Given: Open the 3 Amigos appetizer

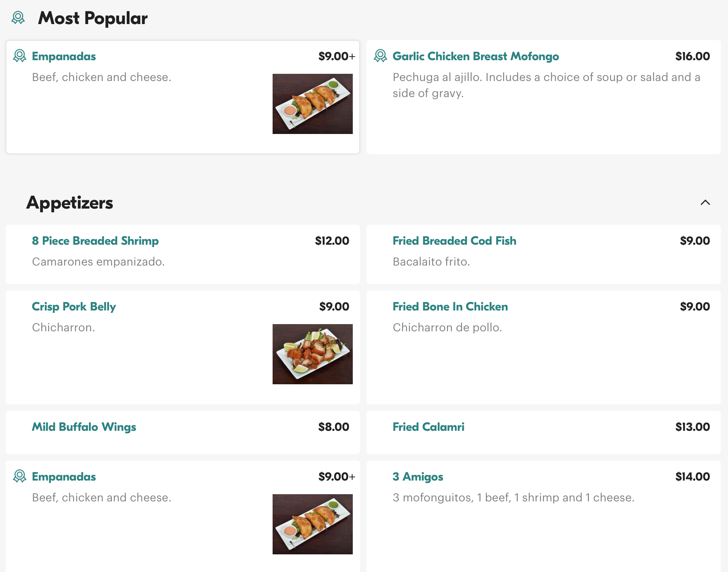Looking at the screenshot, I should click(x=418, y=477).
